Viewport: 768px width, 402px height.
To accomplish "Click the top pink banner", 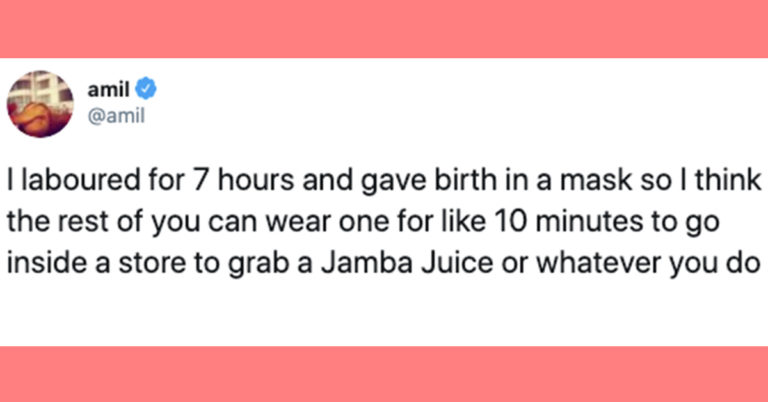I will click(x=384, y=28).
